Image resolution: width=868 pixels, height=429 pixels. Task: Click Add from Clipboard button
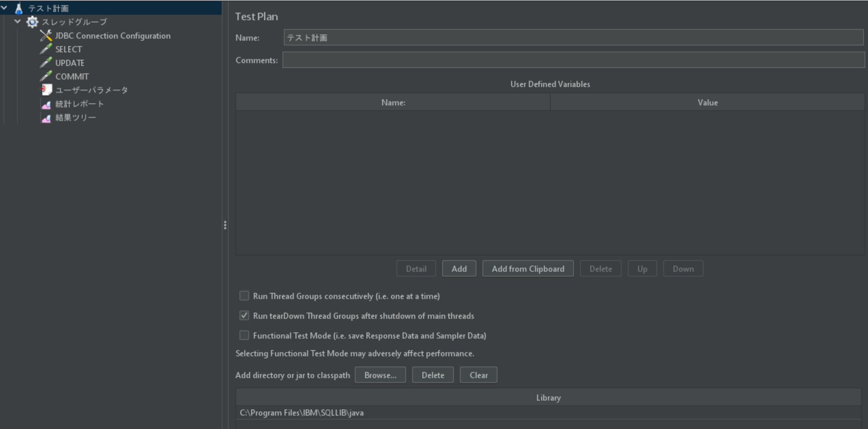click(x=528, y=269)
